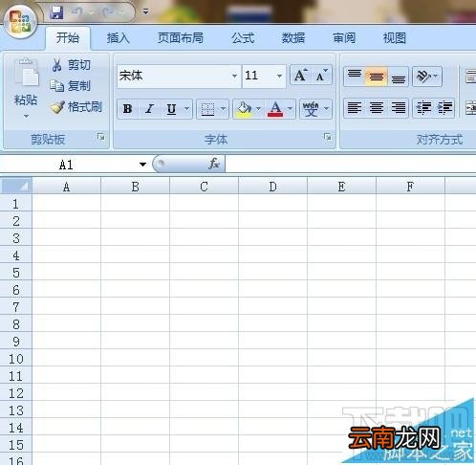Expand the fill color dropdown arrow
Screen dimensions: 476x465
coord(259,109)
